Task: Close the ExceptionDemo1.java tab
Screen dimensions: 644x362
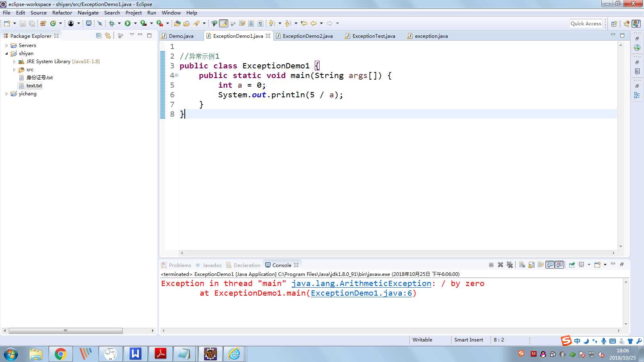Action: click(x=268, y=36)
